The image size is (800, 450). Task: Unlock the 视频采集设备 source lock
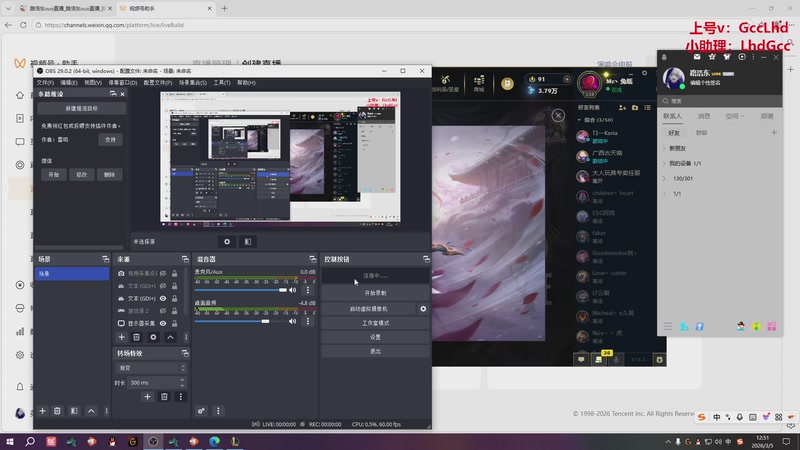tap(174, 273)
